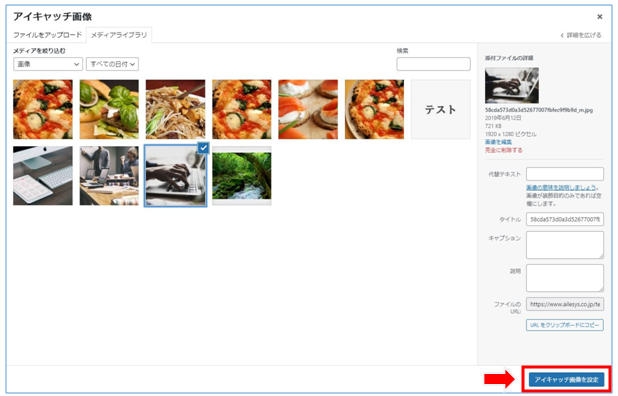Select the keyboard and iMac thumbnail
Screen dimensions: 618x396
coord(43,176)
